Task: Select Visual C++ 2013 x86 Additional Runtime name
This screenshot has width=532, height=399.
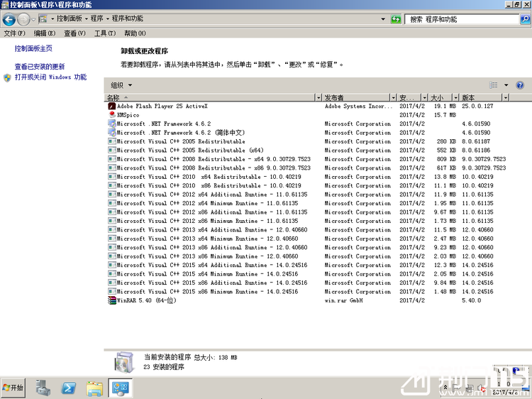Action: point(212,247)
